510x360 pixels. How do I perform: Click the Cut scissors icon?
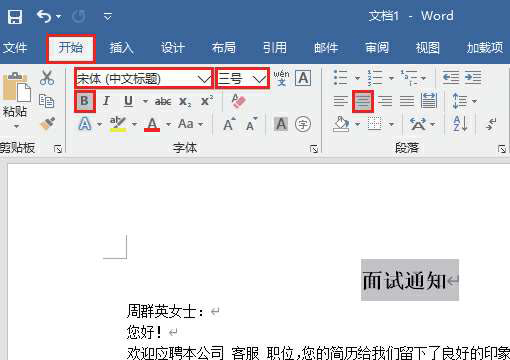pyautogui.click(x=47, y=78)
